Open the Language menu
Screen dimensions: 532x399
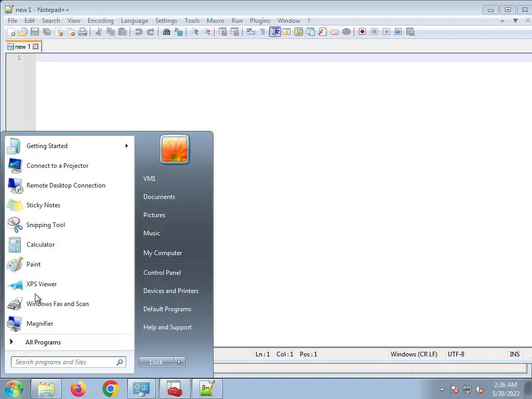coord(135,21)
